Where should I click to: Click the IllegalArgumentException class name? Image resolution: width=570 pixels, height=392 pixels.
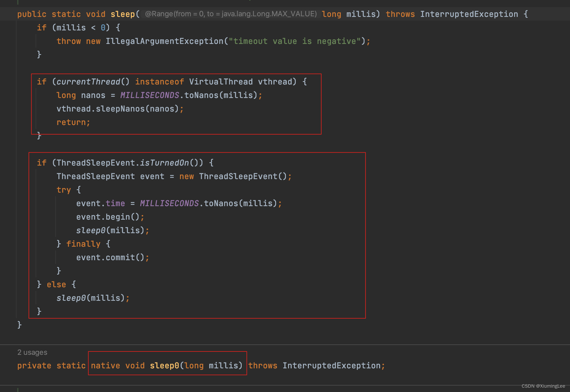pos(164,41)
